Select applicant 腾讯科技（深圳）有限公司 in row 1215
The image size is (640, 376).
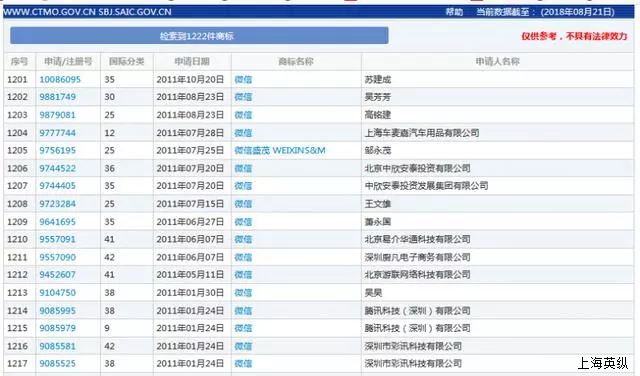pyautogui.click(x=417, y=329)
